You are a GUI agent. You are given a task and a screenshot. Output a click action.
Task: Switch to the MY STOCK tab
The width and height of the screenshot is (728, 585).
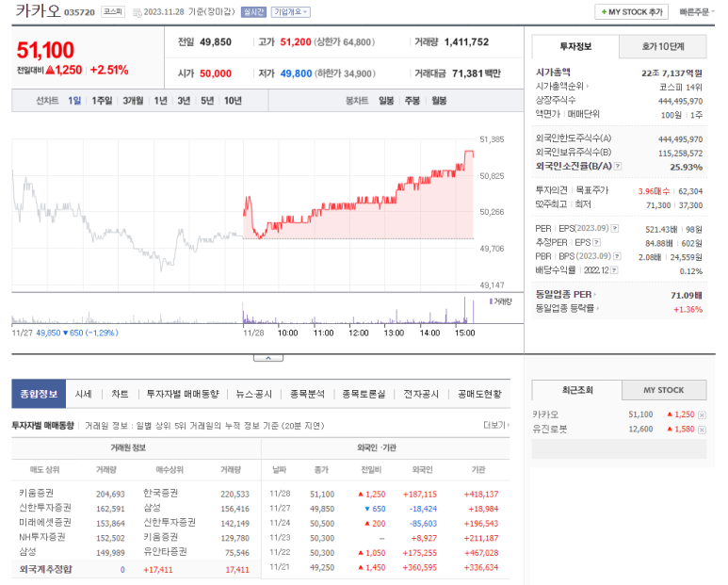664,390
